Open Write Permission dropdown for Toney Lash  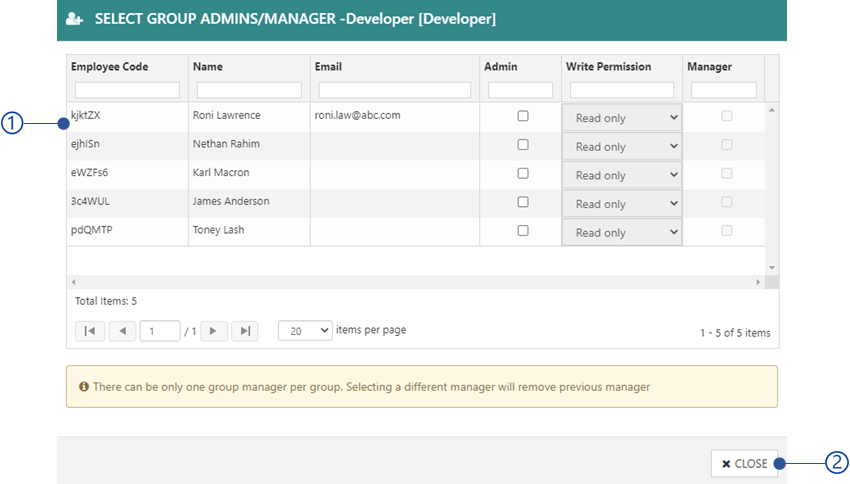[622, 233]
